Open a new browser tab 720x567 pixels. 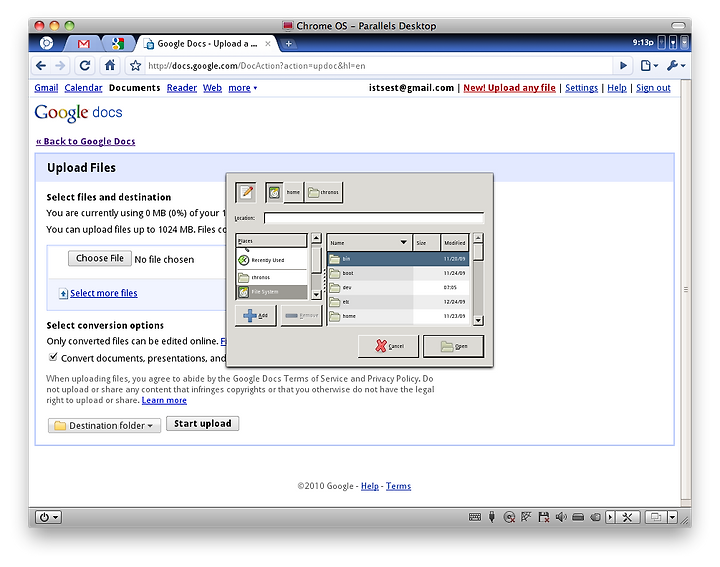pyautogui.click(x=288, y=44)
